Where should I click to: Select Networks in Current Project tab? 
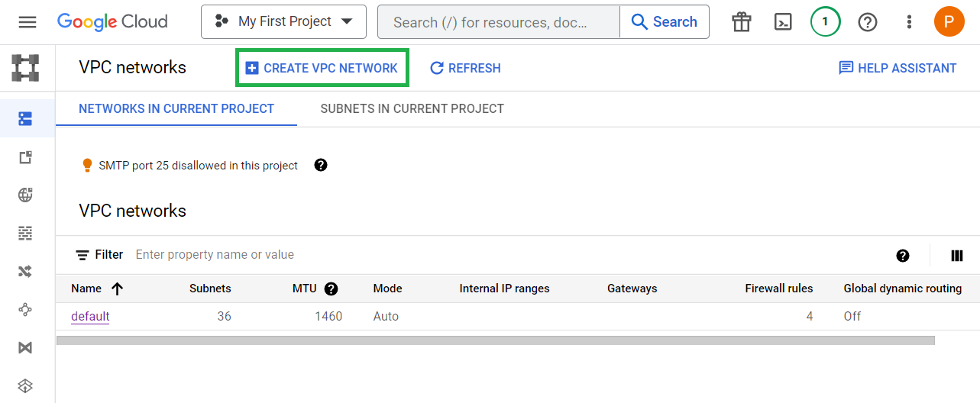pyautogui.click(x=176, y=108)
